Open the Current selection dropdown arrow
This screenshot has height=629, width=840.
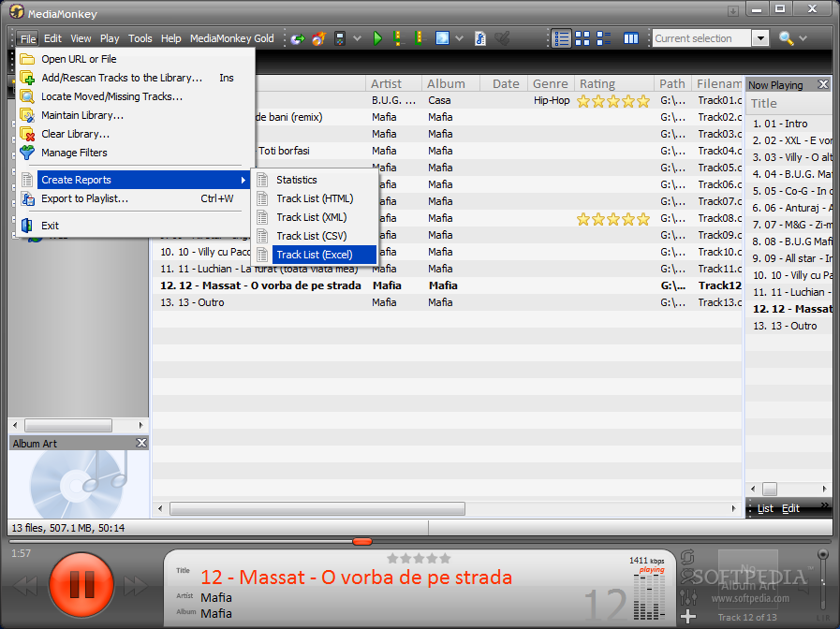pos(760,38)
